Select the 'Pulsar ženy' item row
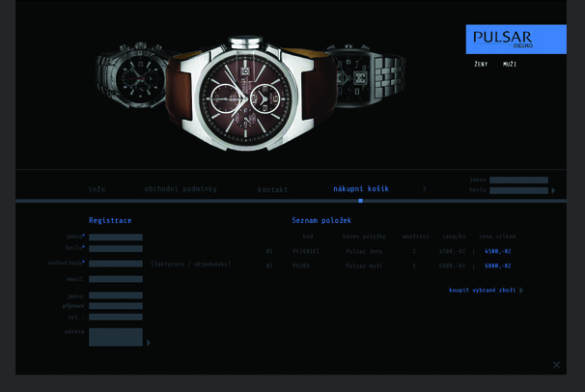The image size is (585, 392). click(364, 251)
